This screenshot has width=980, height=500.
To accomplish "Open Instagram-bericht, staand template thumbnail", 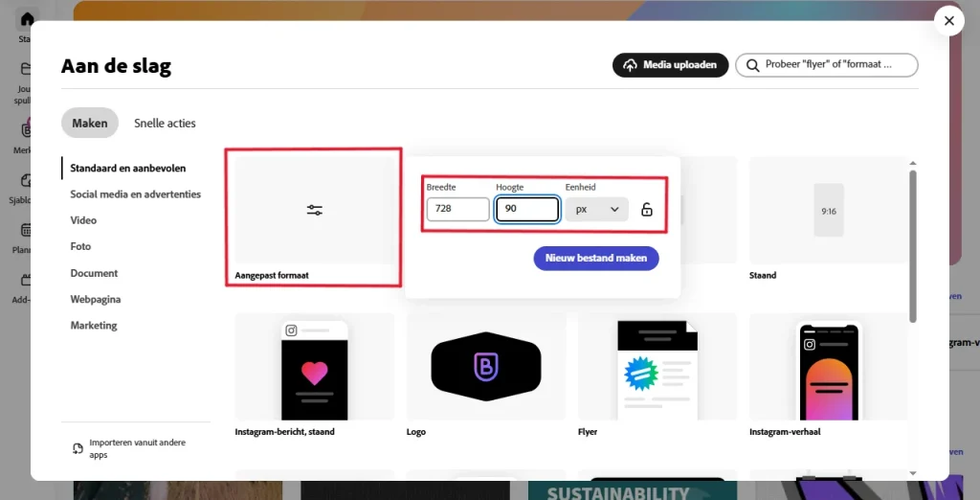I will tap(314, 367).
